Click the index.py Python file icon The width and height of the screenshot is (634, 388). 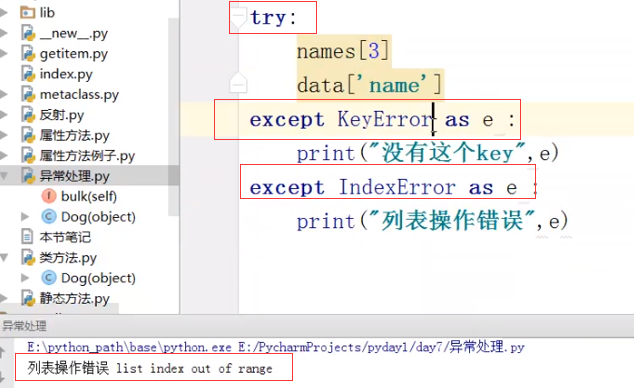click(28, 74)
